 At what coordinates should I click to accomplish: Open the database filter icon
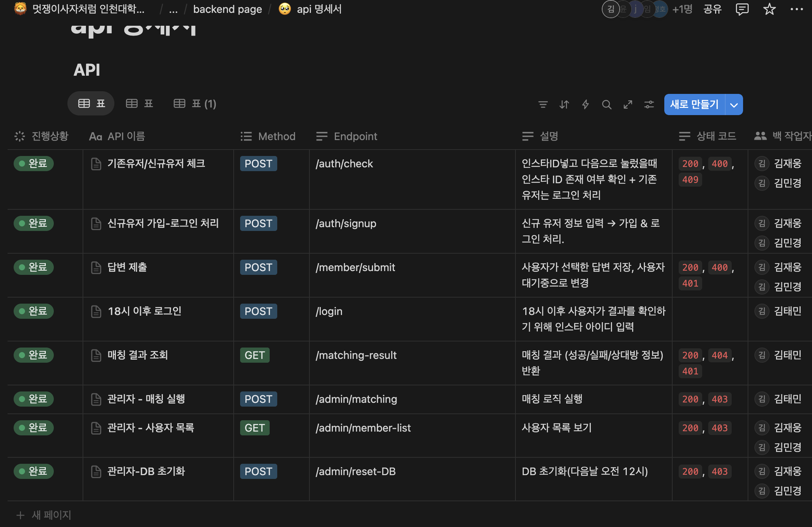tap(543, 104)
